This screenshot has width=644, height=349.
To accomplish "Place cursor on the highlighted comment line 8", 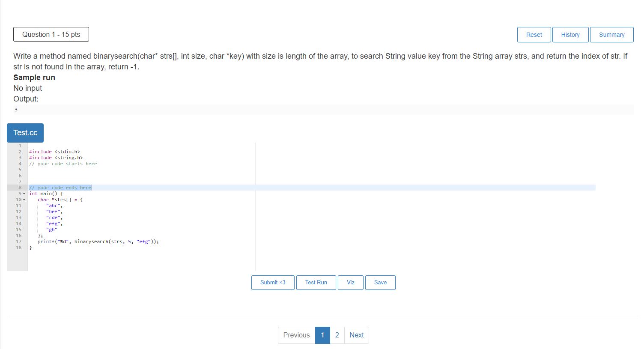I will click(x=60, y=187).
